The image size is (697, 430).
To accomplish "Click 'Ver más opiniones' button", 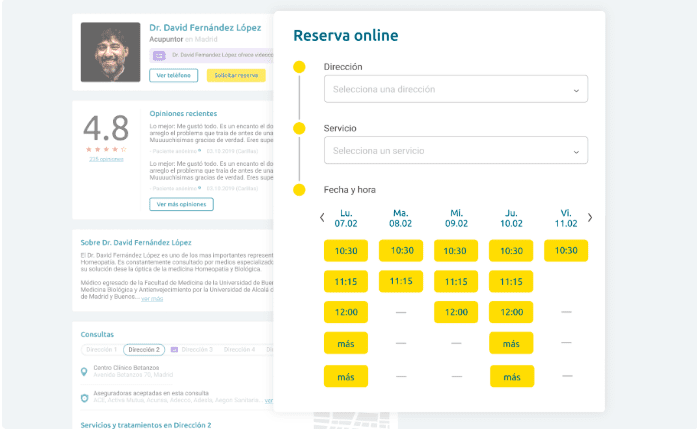I will click(181, 205).
